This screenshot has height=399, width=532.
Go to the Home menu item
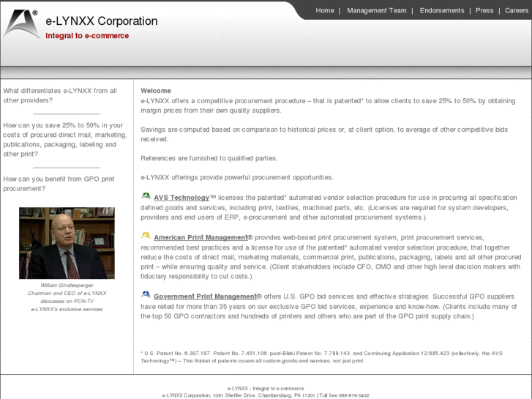325,10
